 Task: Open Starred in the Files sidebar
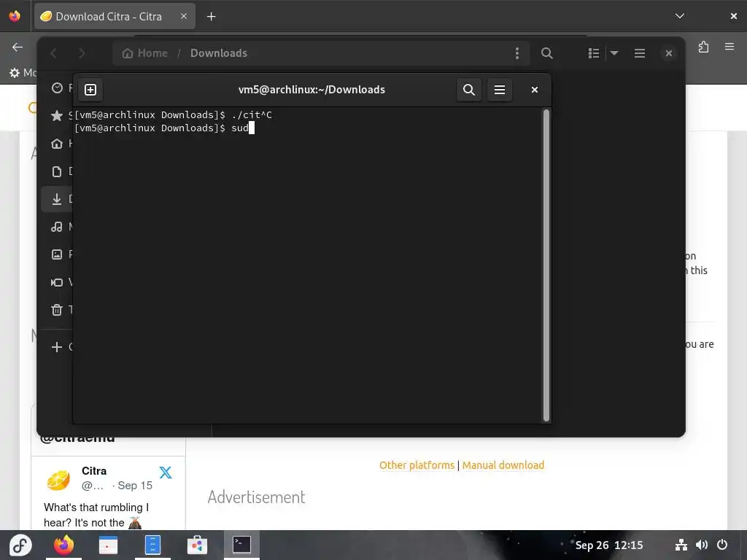coord(57,116)
